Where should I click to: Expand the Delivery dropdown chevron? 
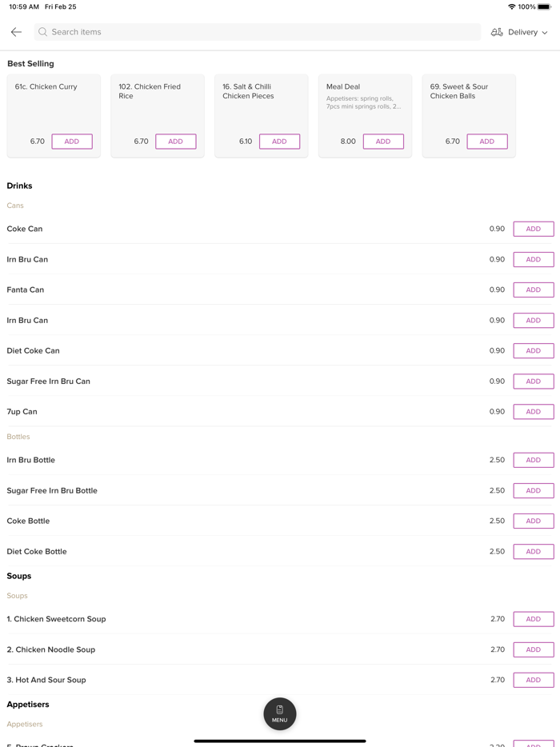545,33
